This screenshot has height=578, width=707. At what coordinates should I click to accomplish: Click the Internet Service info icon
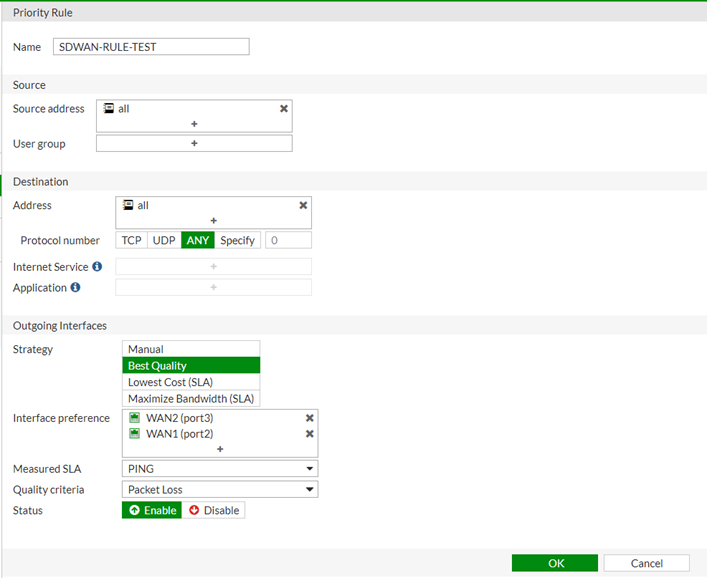97,267
